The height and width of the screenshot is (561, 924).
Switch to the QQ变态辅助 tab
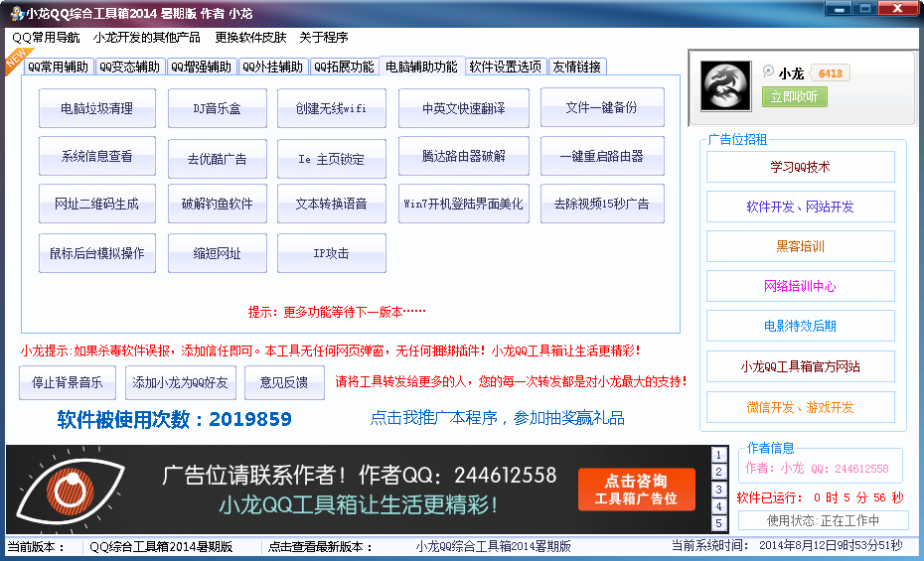[x=129, y=67]
